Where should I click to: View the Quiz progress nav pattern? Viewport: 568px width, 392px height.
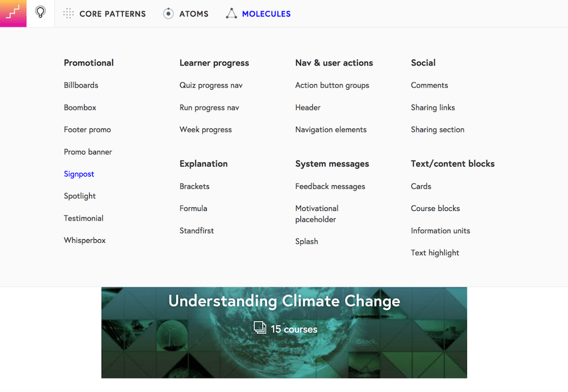[211, 85]
